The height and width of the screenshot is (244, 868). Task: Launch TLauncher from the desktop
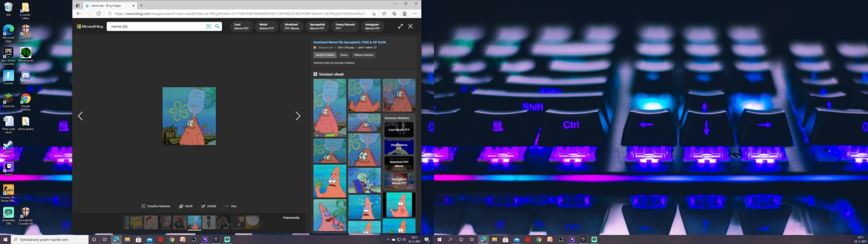point(8,100)
